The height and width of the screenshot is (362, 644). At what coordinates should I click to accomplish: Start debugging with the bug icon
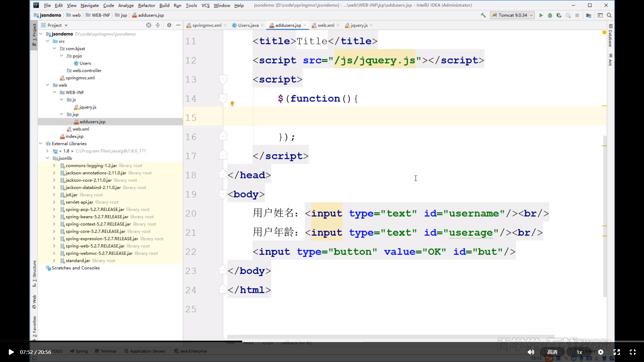pyautogui.click(x=550, y=15)
